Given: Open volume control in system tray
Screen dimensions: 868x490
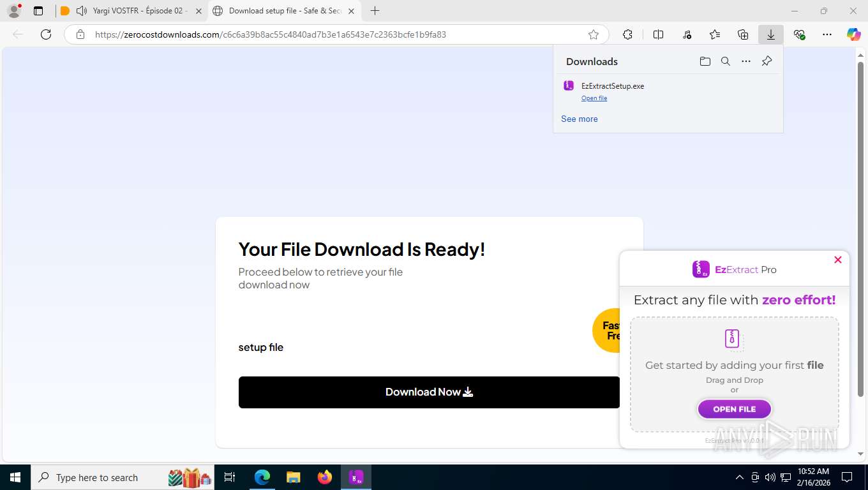Looking at the screenshot, I should click(770, 477).
